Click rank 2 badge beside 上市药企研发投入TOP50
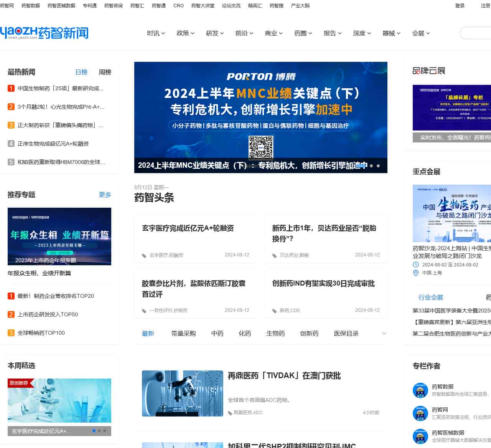This screenshot has width=491, height=448. [11, 314]
